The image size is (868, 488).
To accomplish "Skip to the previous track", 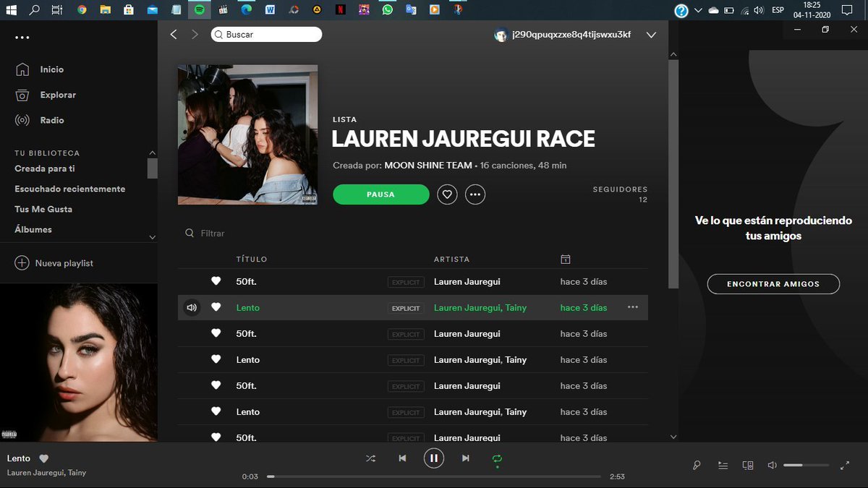I will tap(402, 458).
